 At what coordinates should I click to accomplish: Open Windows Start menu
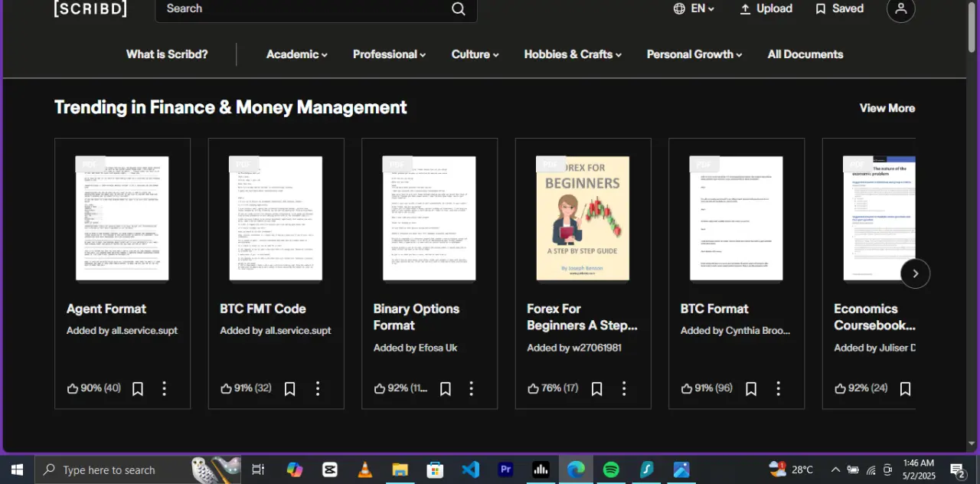17,469
